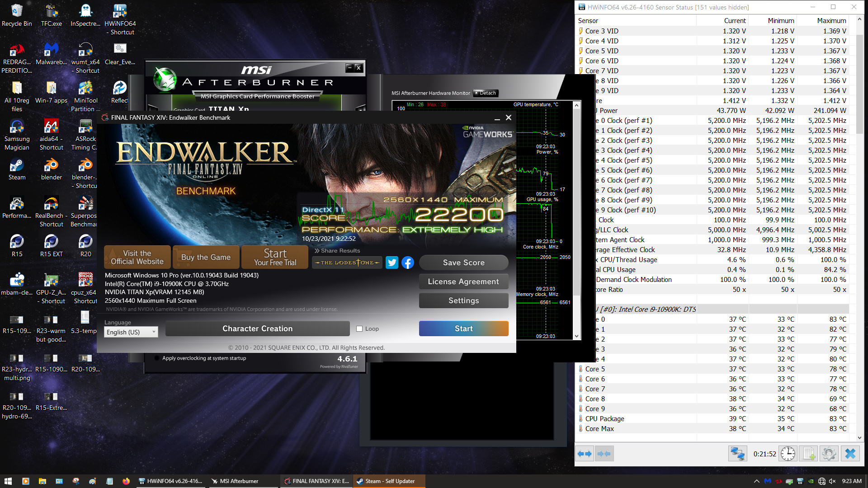Open the Win-7 apps desktop folder
The height and width of the screenshot is (488, 868).
(51, 92)
